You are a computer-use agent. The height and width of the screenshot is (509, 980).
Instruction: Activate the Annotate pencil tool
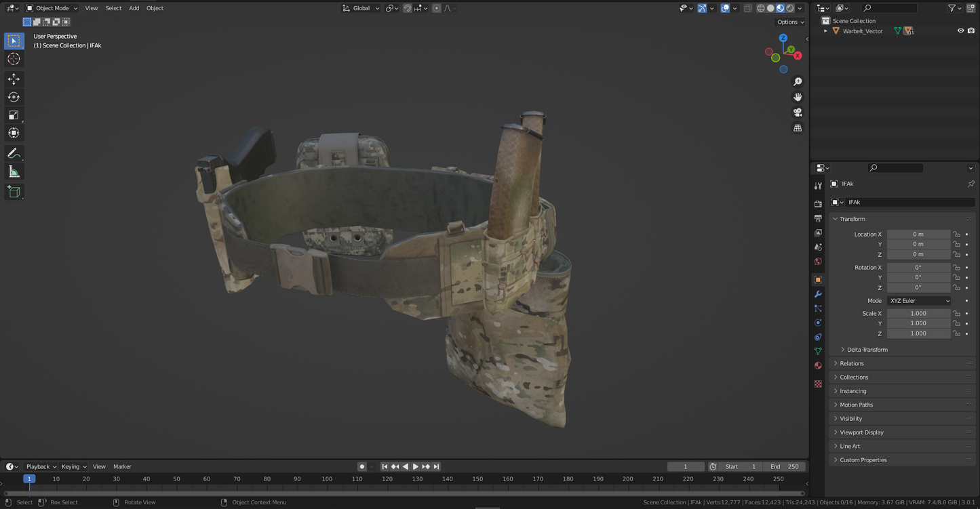click(14, 153)
